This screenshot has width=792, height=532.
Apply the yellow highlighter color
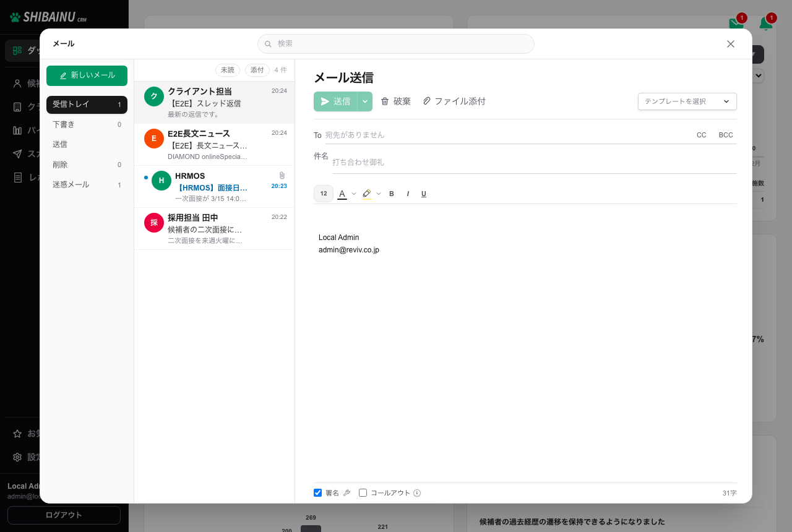tap(367, 194)
